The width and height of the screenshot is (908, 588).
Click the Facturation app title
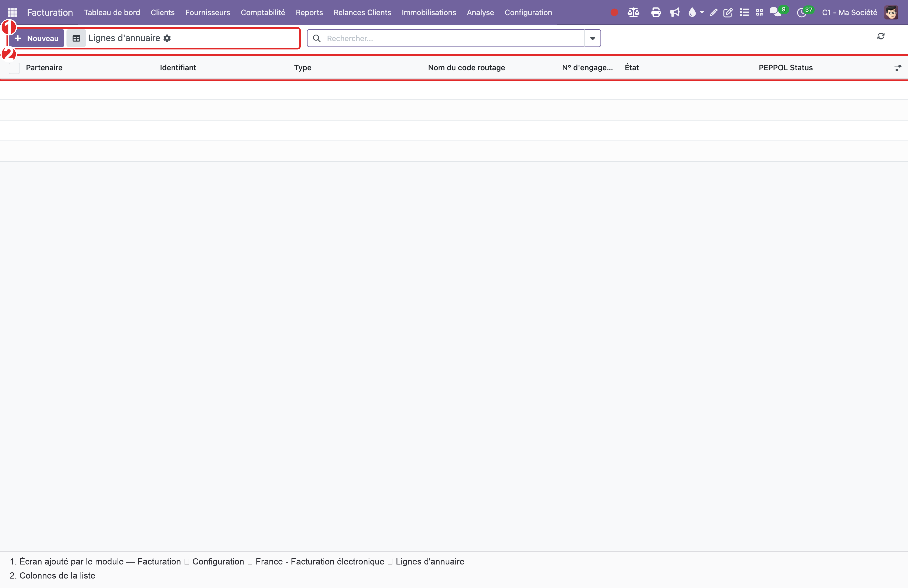pos(50,13)
